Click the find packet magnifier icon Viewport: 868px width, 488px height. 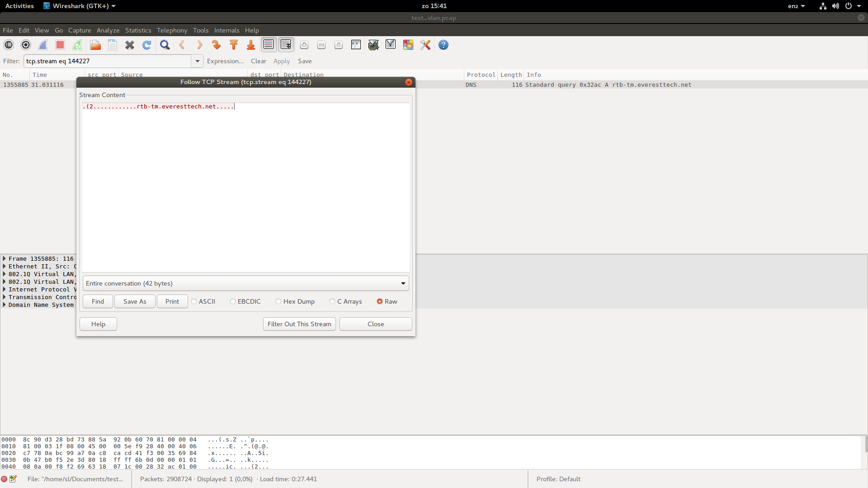pos(165,45)
